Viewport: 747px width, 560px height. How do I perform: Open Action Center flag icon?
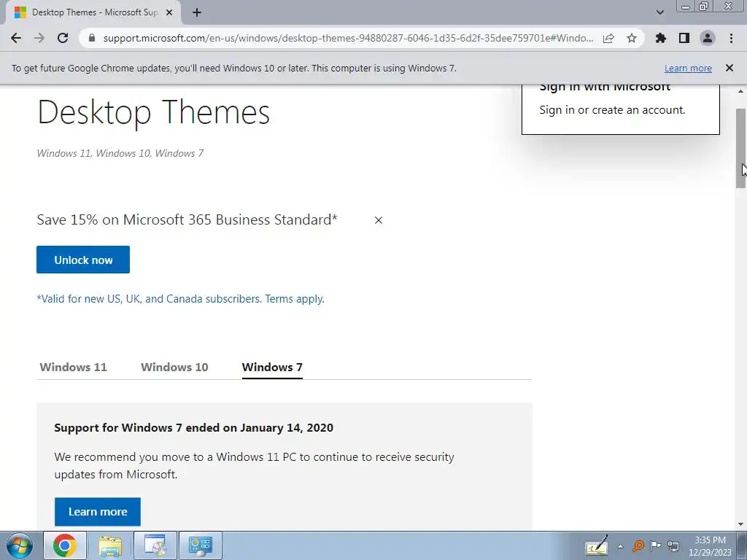pos(656,545)
